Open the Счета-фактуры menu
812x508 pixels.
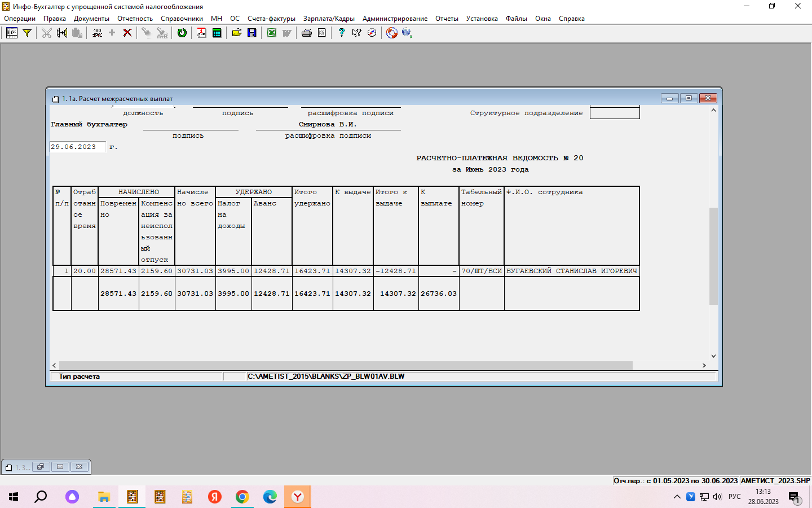(271, 19)
